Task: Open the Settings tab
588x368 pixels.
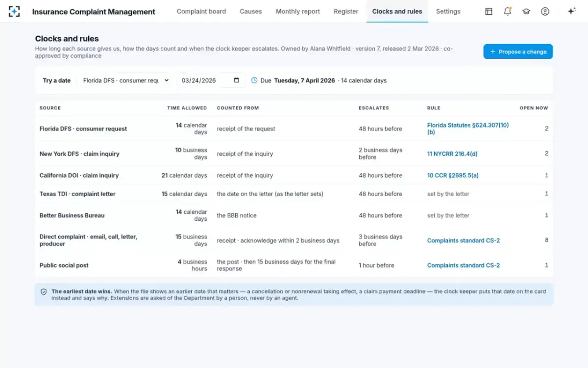Action: [448, 11]
